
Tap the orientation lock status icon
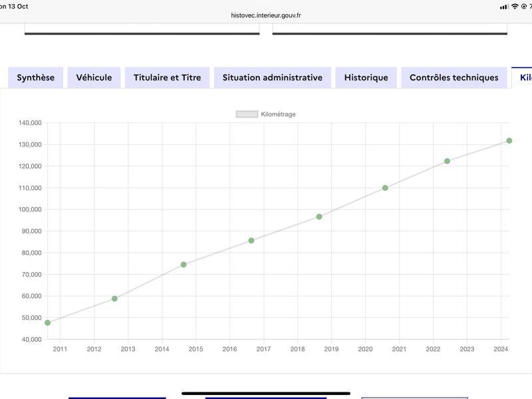(x=524, y=6)
